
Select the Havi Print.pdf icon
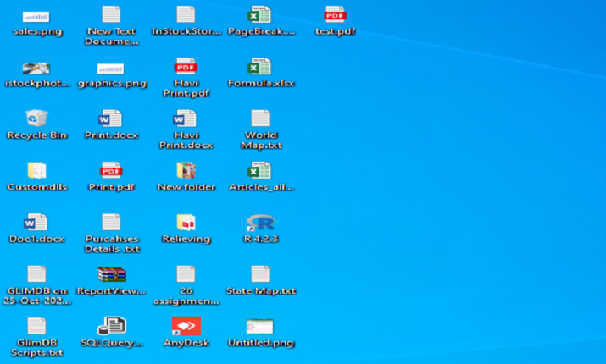pos(186,66)
